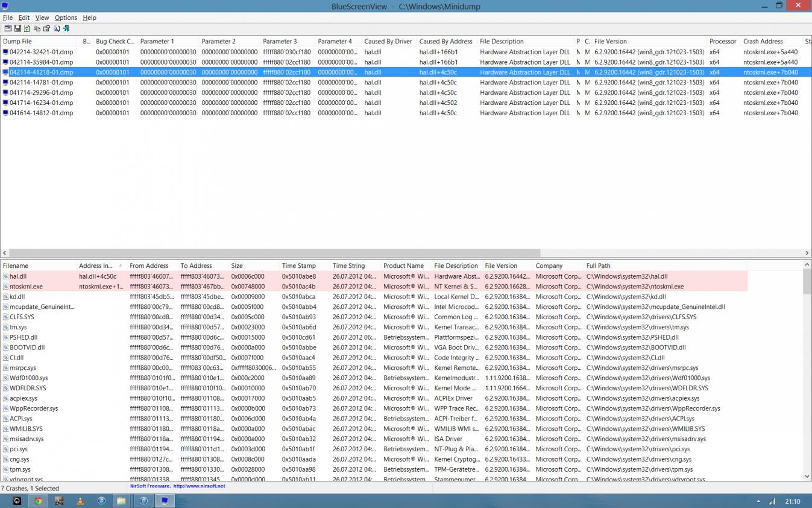Click the headphones app icon in taskbar

point(17,501)
